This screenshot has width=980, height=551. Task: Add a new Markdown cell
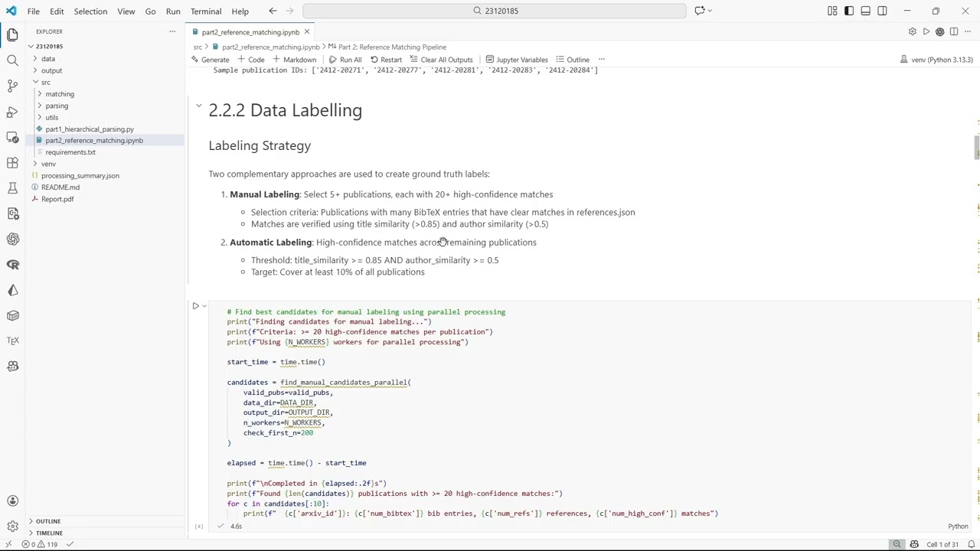[x=295, y=60]
